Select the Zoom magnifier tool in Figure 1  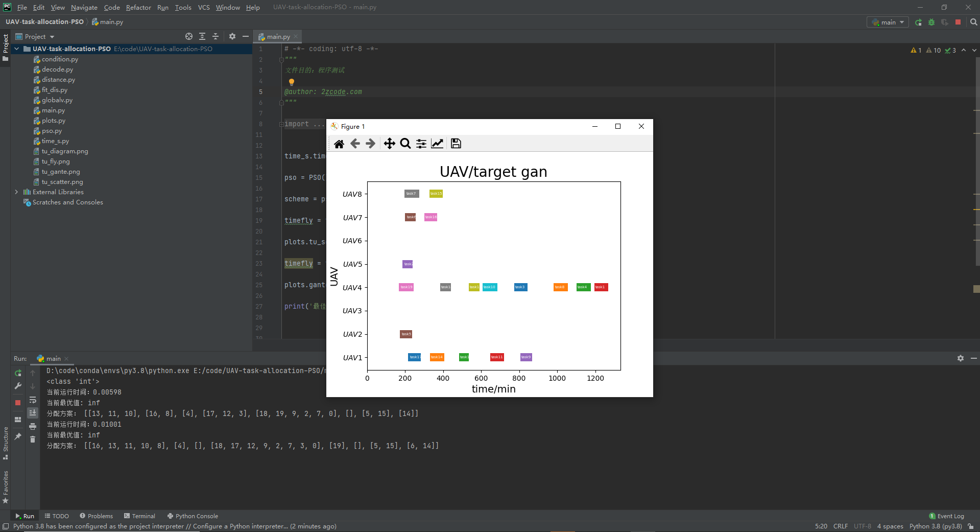pos(405,144)
